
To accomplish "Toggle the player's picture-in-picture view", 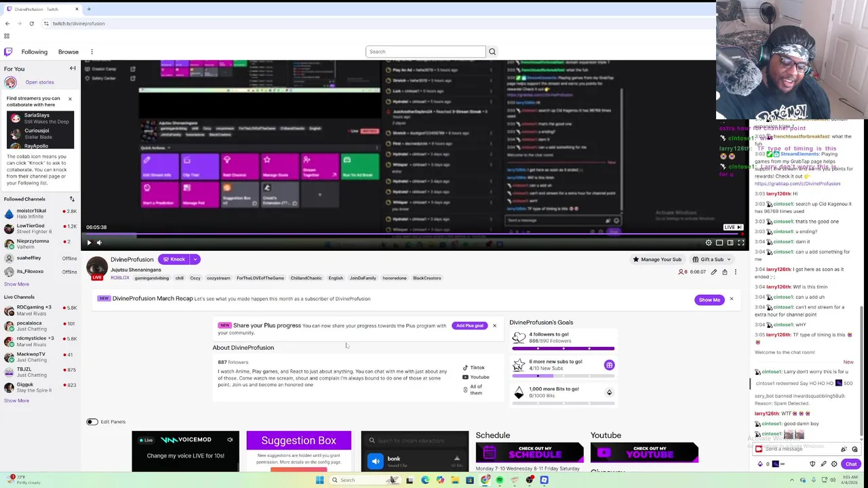I will tap(719, 243).
